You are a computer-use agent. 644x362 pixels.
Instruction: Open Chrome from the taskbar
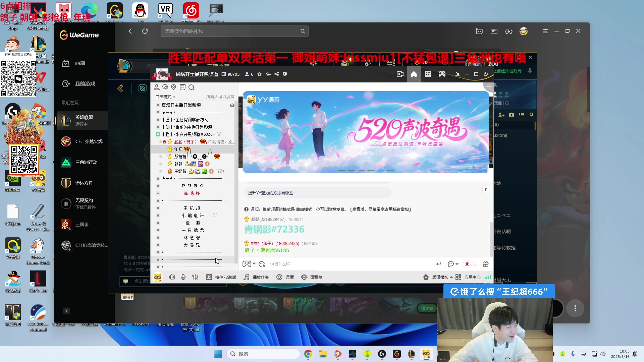click(308, 354)
